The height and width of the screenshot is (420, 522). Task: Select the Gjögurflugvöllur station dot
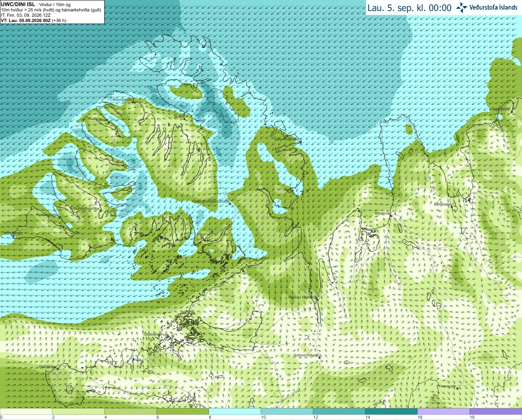[x=300, y=142]
